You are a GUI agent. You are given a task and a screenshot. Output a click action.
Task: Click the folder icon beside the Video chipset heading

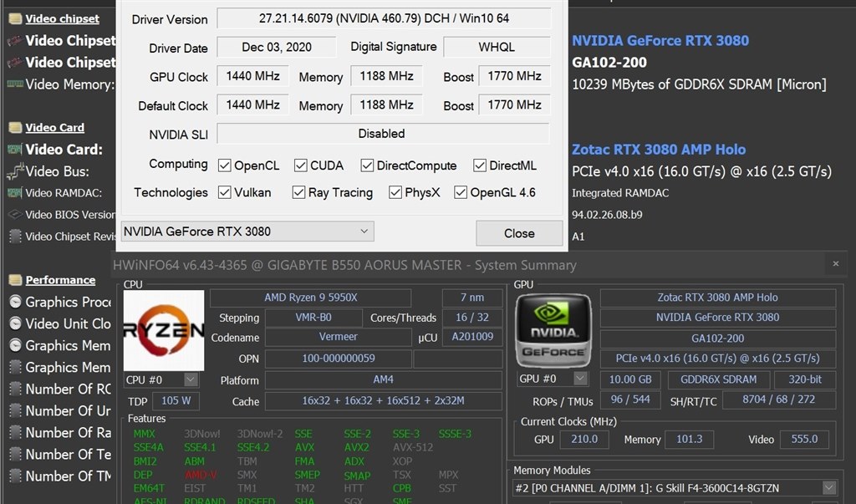[x=15, y=18]
